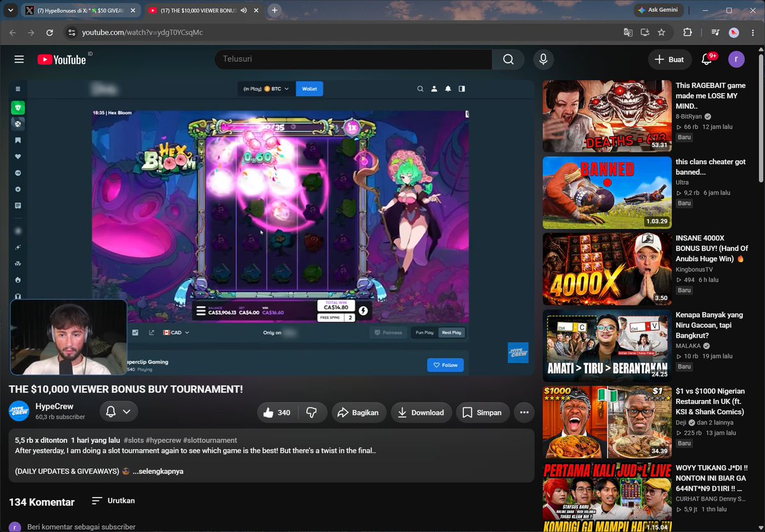Click the address bar URL
The image size is (765, 532).
coord(142,32)
